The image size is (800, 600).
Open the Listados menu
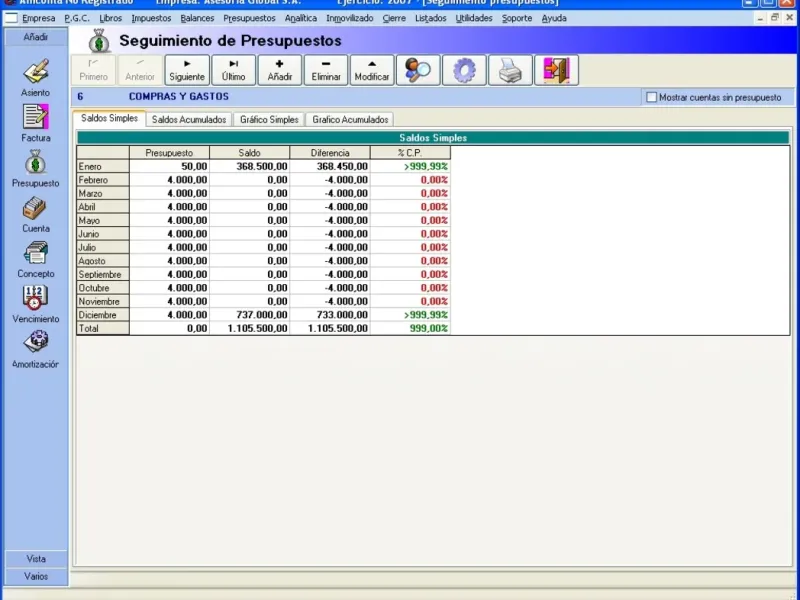click(x=430, y=18)
